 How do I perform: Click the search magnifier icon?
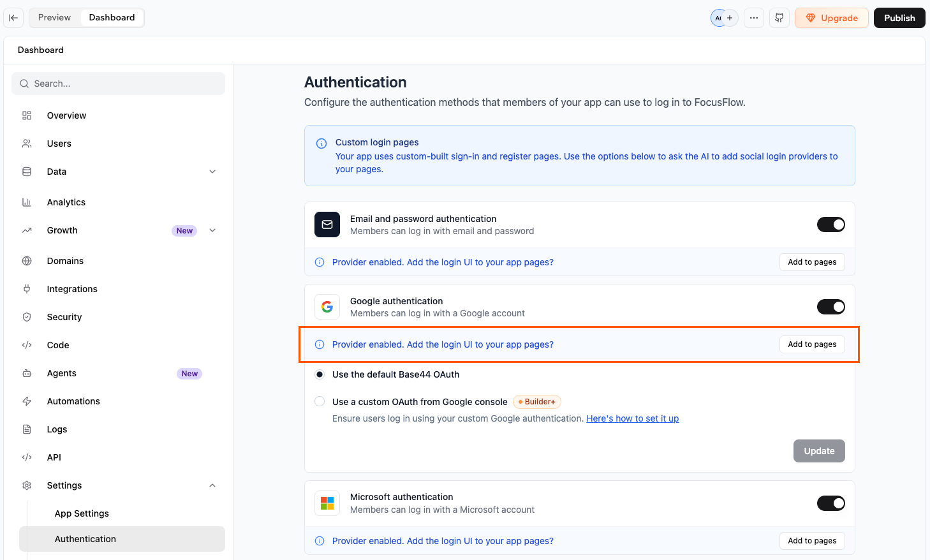tap(24, 84)
